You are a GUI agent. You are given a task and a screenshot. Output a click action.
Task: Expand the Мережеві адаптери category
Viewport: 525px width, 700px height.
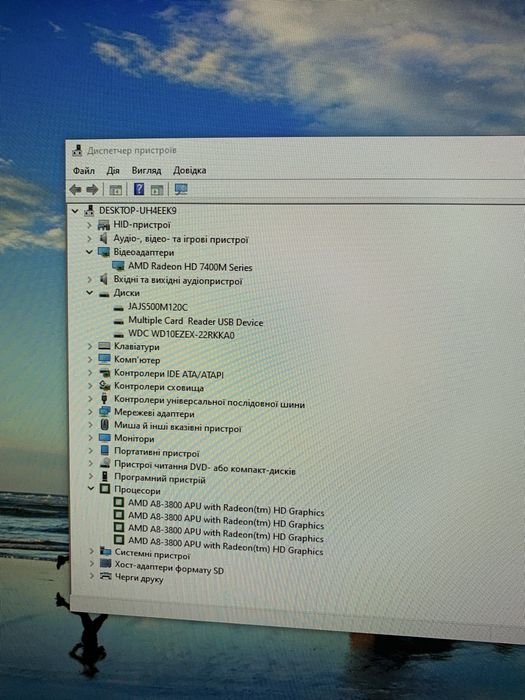91,412
